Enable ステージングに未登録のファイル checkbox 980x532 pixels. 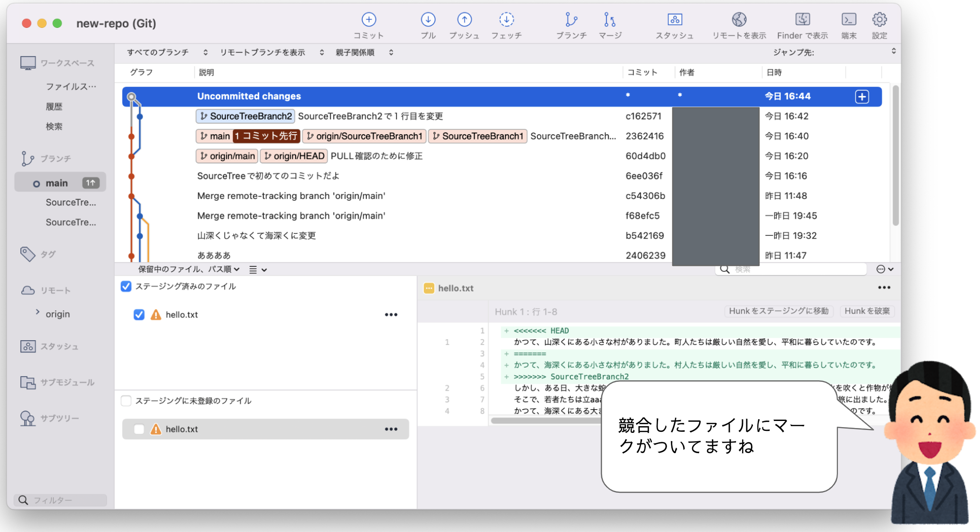(126, 401)
